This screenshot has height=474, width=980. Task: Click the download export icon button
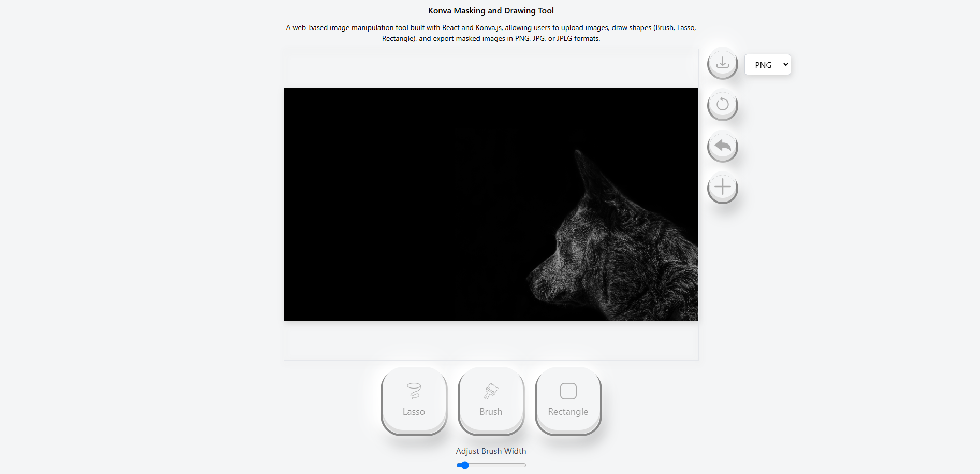(722, 64)
